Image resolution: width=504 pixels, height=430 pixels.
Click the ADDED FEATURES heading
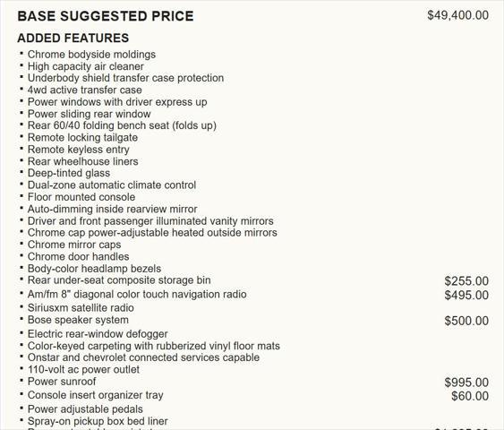pos(73,38)
